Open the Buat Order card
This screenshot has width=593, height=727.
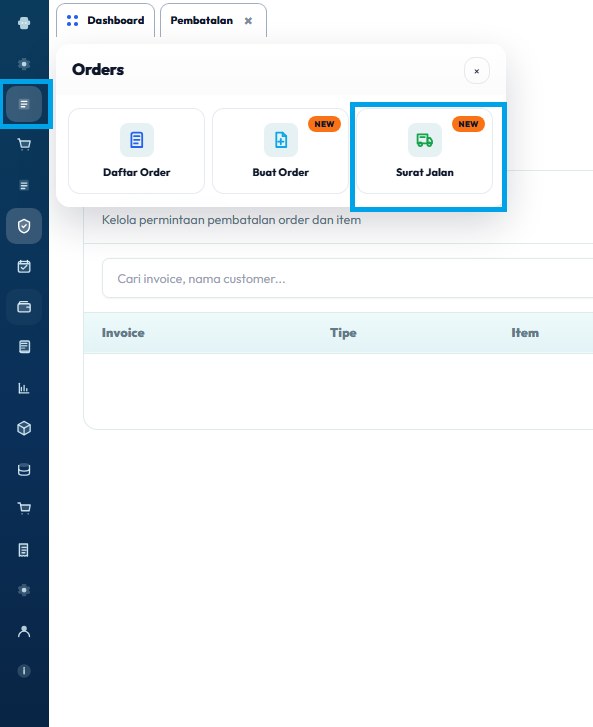[x=281, y=151]
